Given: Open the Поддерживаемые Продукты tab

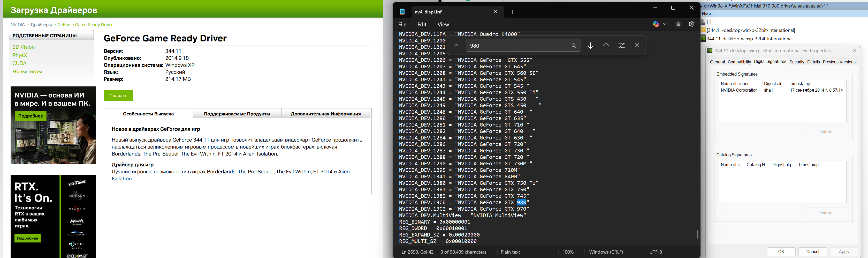Looking at the screenshot, I should click(237, 114).
